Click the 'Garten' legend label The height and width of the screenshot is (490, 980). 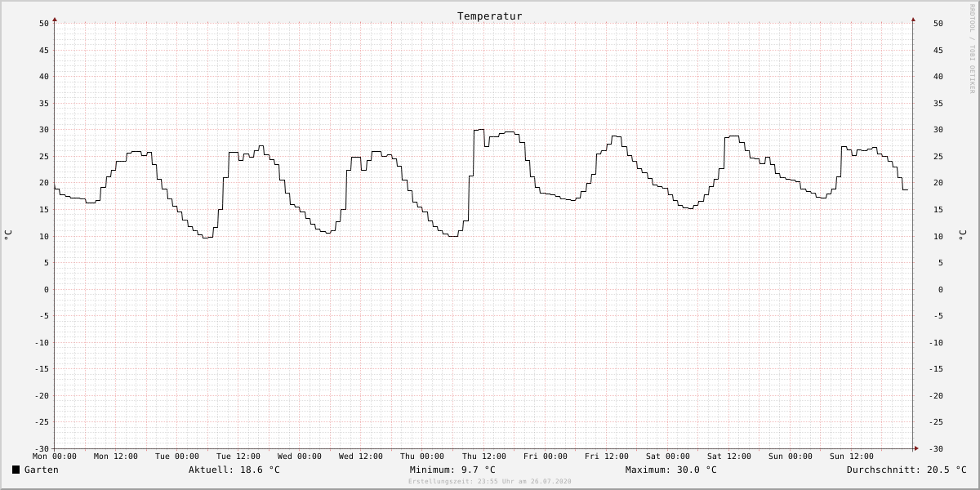click(x=41, y=470)
